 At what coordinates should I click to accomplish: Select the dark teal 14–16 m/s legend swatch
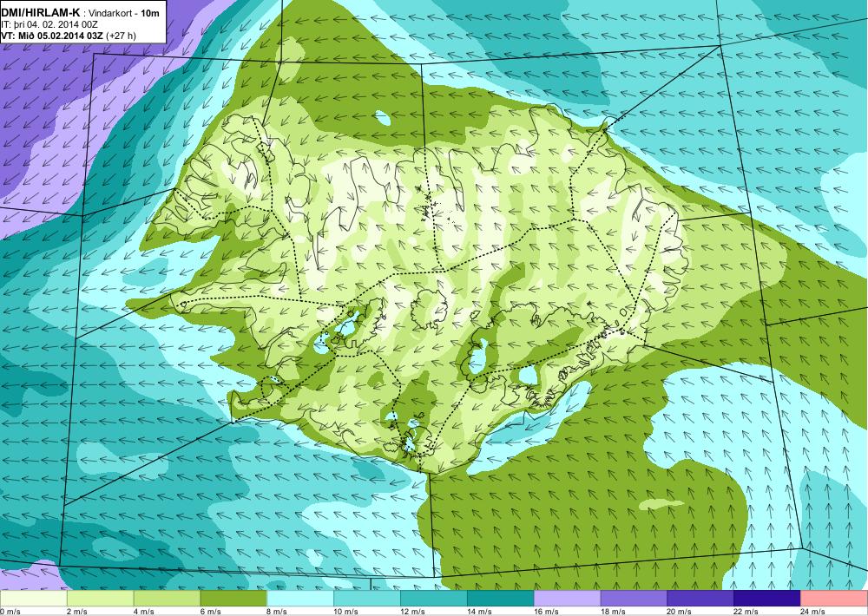coord(501,599)
